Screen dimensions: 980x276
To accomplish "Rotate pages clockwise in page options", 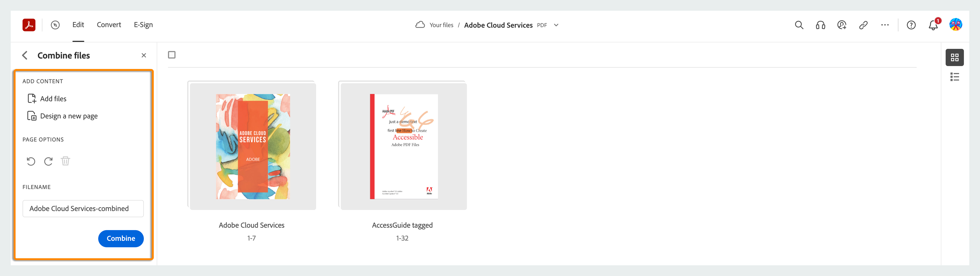I will coord(48,161).
